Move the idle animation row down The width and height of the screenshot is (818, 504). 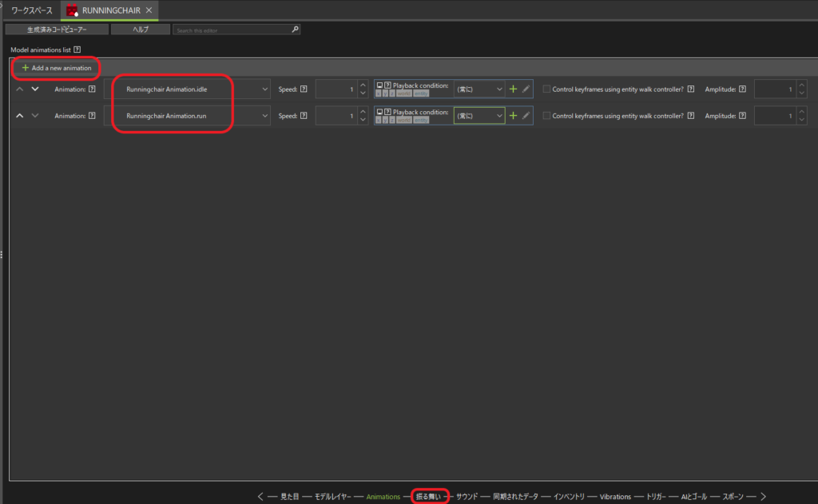pos(34,89)
